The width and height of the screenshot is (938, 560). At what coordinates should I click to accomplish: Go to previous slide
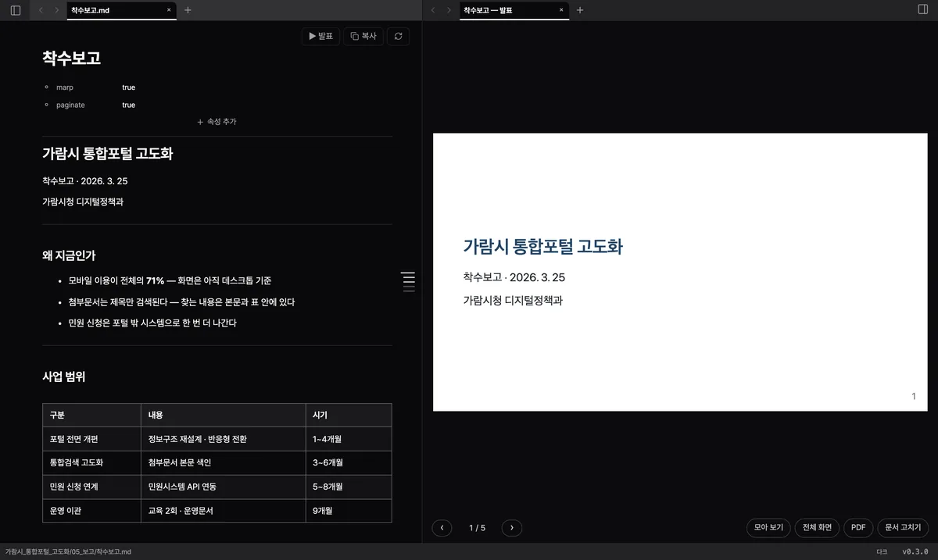click(x=442, y=528)
